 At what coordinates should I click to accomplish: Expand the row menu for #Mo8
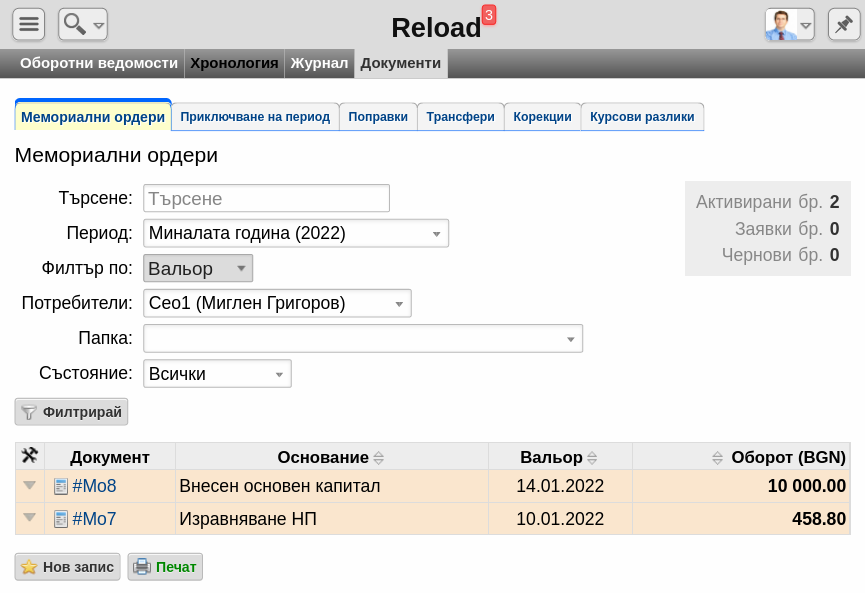pos(30,485)
